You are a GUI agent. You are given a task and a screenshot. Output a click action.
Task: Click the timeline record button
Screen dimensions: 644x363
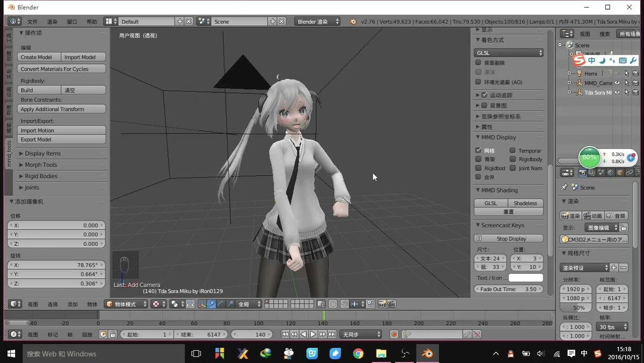pyautogui.click(x=394, y=334)
